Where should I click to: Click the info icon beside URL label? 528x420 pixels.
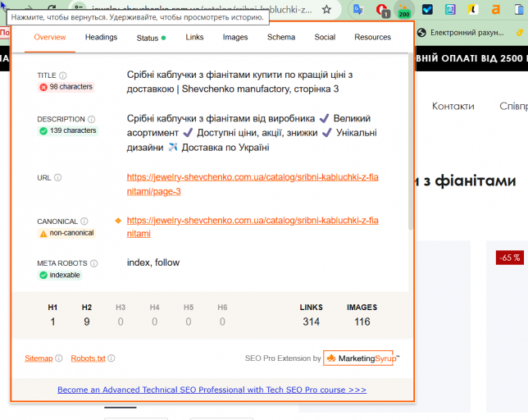[58, 177]
